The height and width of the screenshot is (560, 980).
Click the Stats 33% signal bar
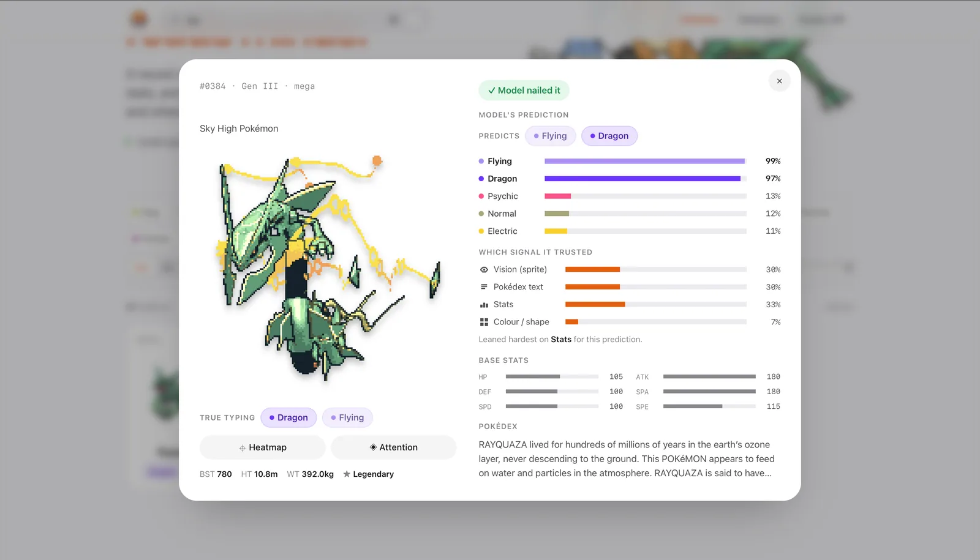click(656, 304)
